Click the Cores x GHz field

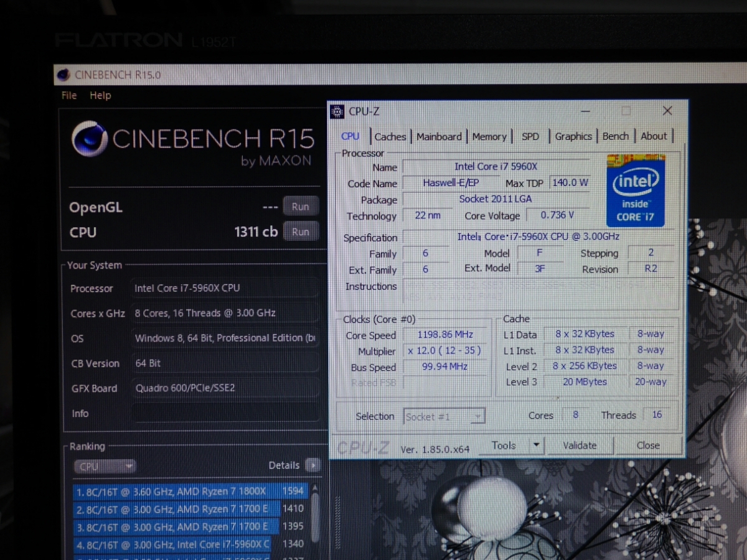(225, 313)
